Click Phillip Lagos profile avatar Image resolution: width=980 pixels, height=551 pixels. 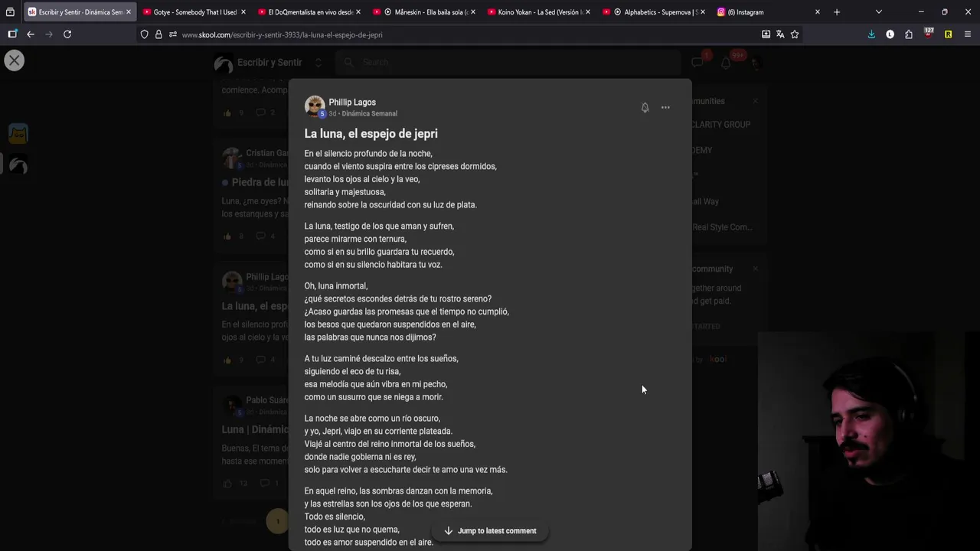(x=315, y=106)
